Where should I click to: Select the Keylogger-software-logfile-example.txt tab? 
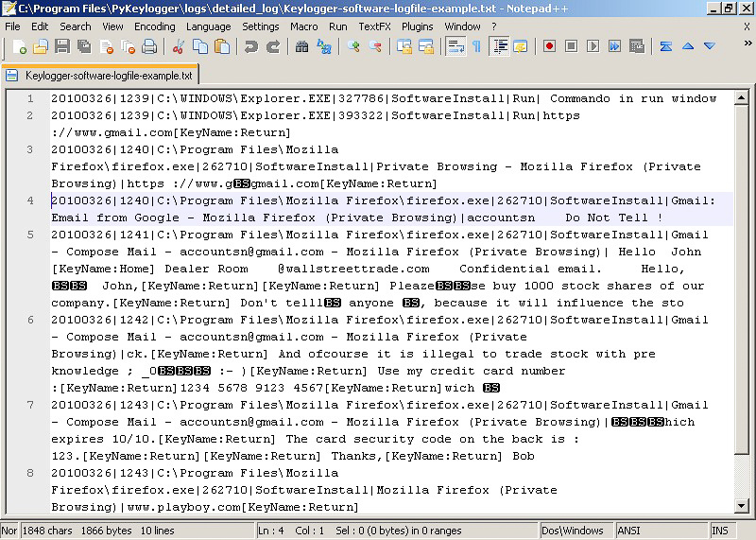pyautogui.click(x=100, y=76)
